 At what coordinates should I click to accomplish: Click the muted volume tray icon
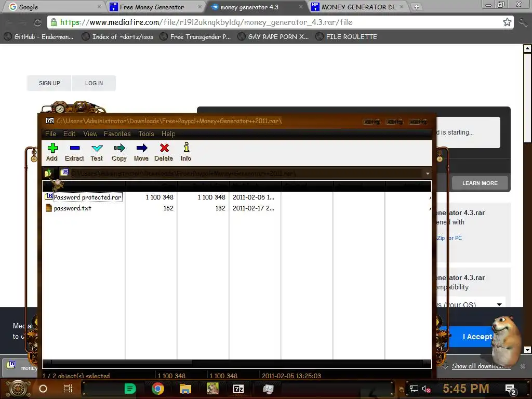tap(426, 389)
